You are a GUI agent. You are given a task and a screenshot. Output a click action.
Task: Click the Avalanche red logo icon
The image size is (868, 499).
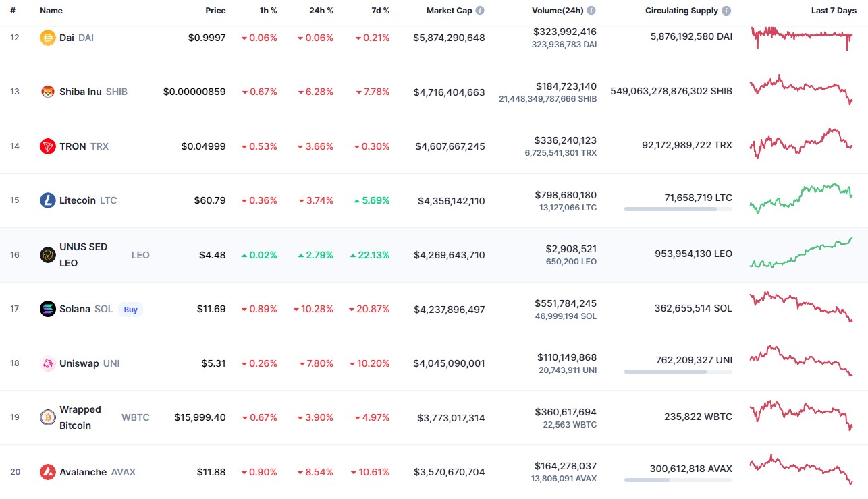point(47,472)
